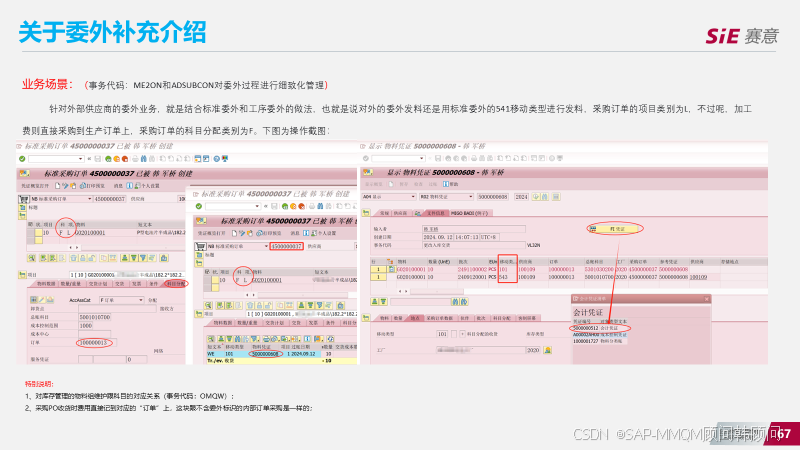Open AccAssCat F 订单 dropdown
800x450 pixels.
pyautogui.click(x=140, y=300)
